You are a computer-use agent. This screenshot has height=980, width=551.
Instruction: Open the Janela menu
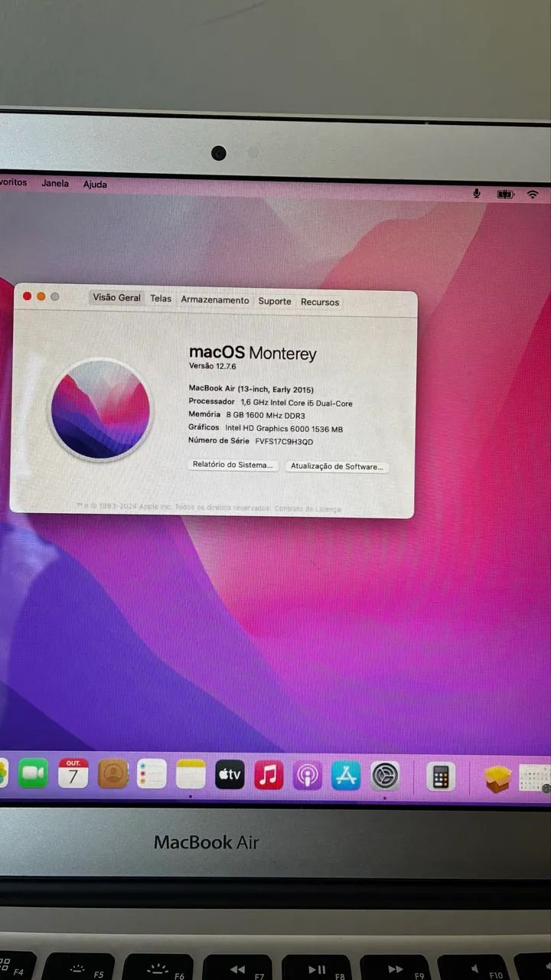(x=55, y=184)
